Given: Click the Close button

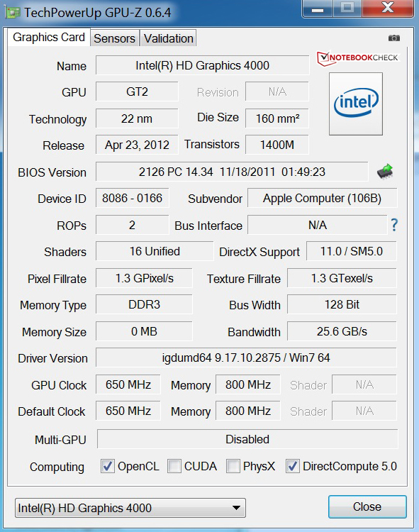Looking at the screenshot, I should (367, 506).
